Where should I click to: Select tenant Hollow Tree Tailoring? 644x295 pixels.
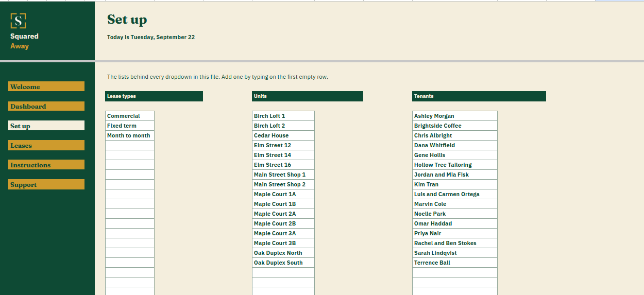point(455,165)
